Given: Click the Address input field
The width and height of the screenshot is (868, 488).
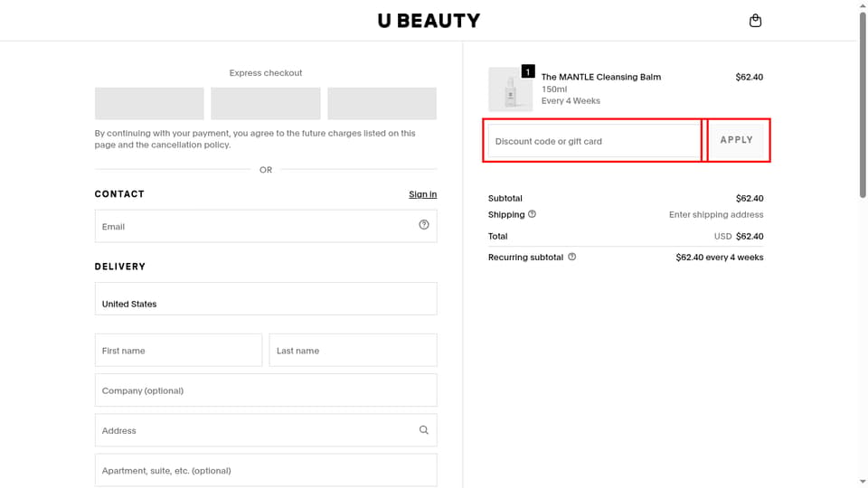Looking at the screenshot, I should pyautogui.click(x=266, y=430).
